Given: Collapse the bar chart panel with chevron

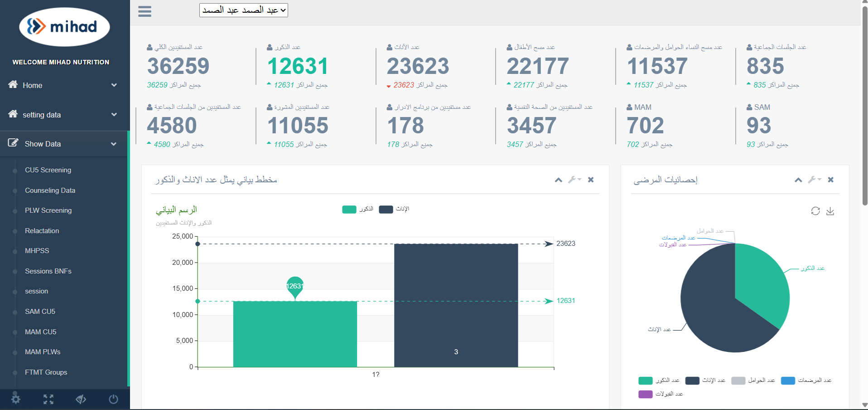Looking at the screenshot, I should click(x=559, y=180).
